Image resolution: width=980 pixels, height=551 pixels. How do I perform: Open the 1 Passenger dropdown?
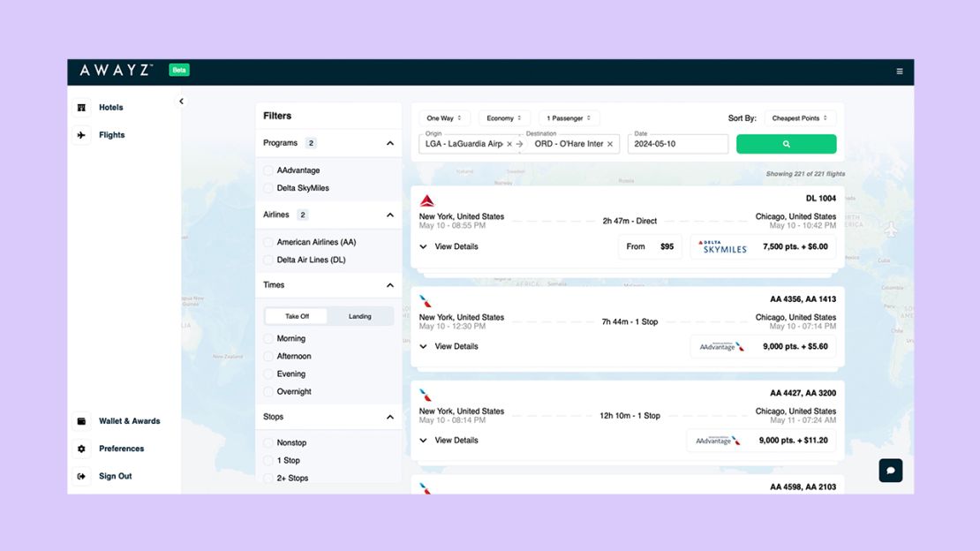(x=568, y=118)
